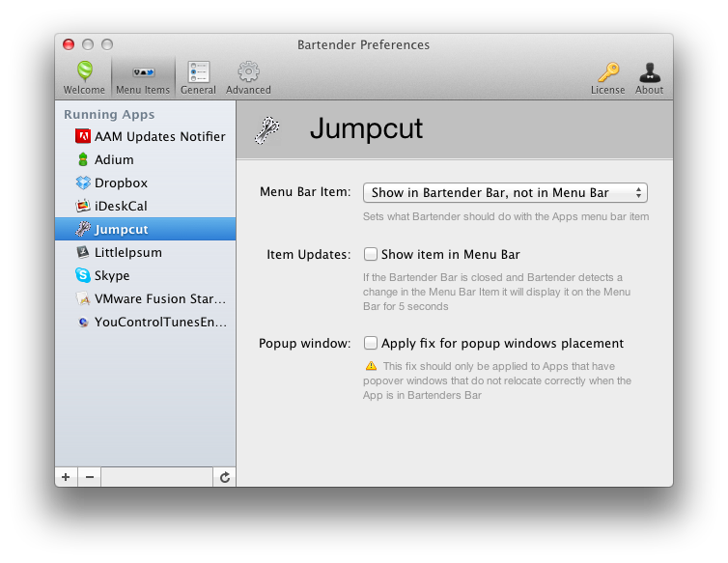Click the YouControlTunes engine icon
728x563 pixels.
(83, 322)
